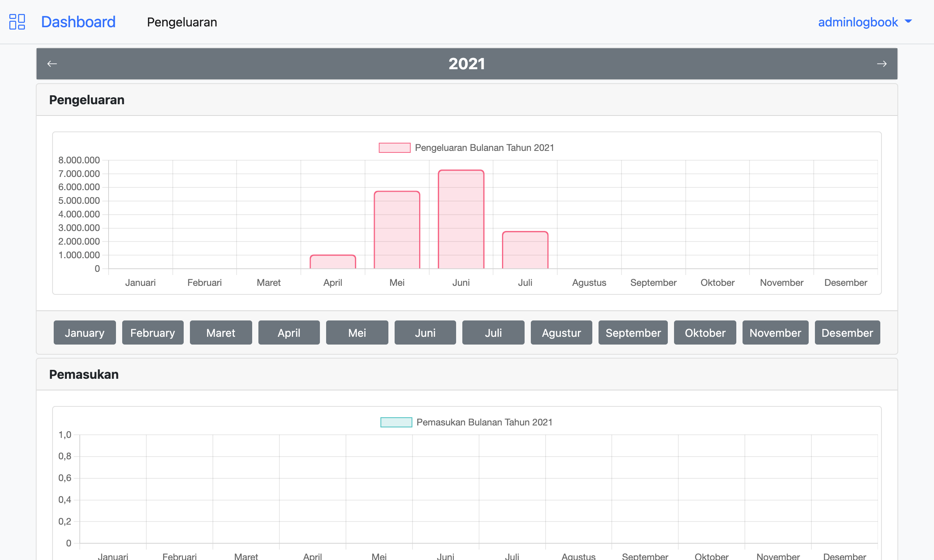Click the Mei month button

(357, 333)
